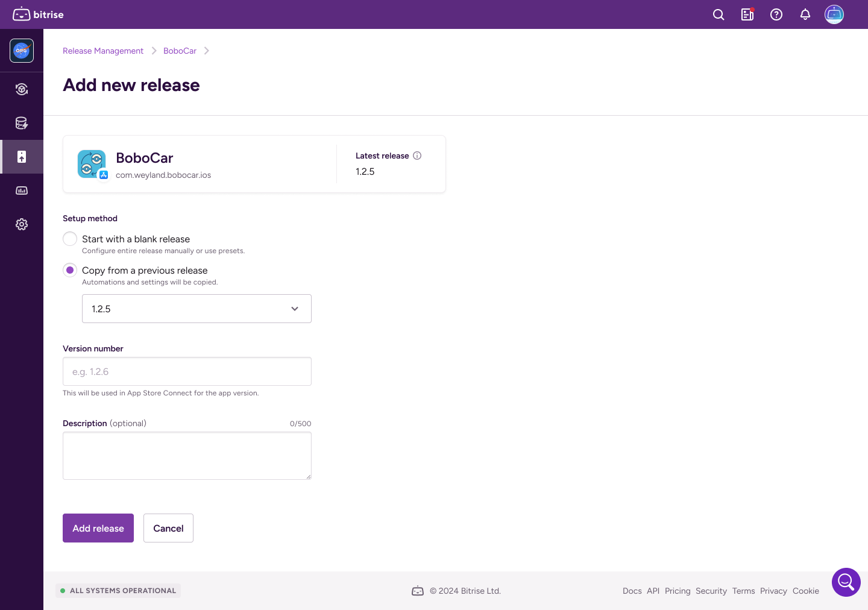Open the build cache sidebar icon
The height and width of the screenshot is (610, 868).
coord(22,123)
